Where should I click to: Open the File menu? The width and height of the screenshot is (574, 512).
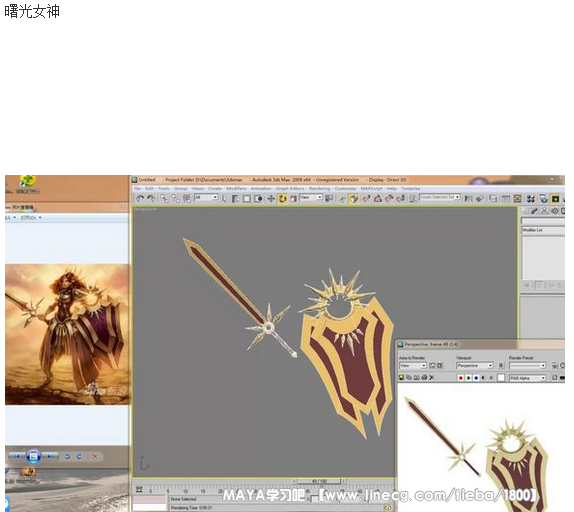(x=137, y=188)
